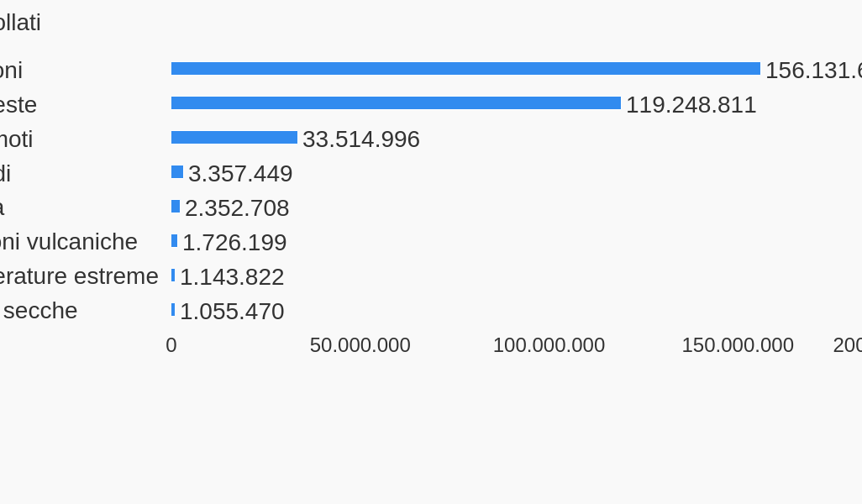Select the small bar beside 3.357.449
The width and height of the screenshot is (862, 504).
tap(177, 172)
